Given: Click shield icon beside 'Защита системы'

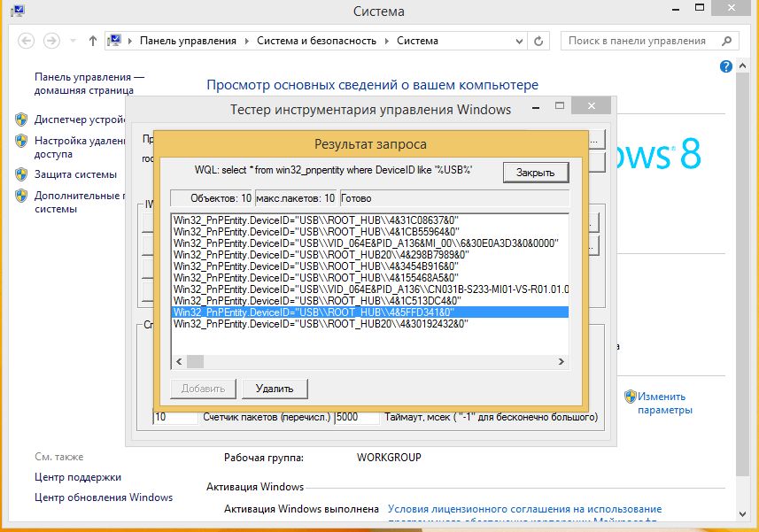Looking at the screenshot, I should (21, 174).
